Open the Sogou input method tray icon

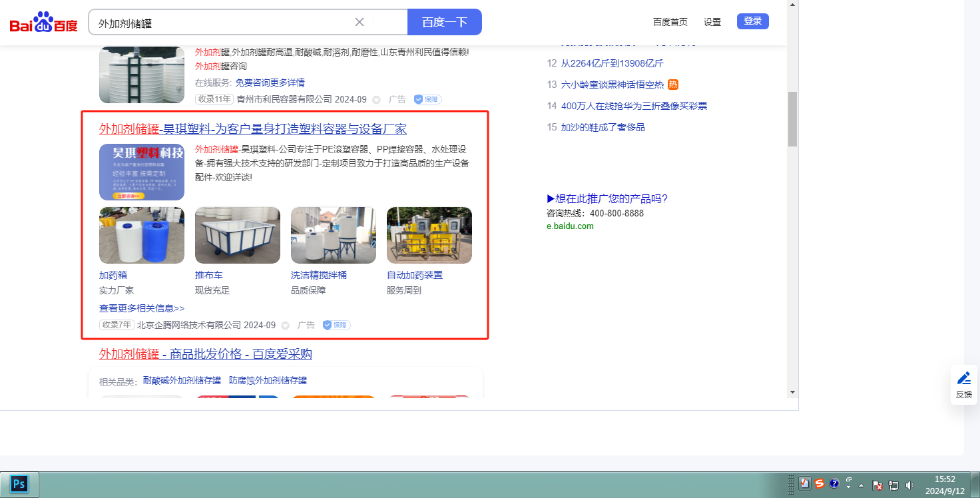click(x=820, y=484)
